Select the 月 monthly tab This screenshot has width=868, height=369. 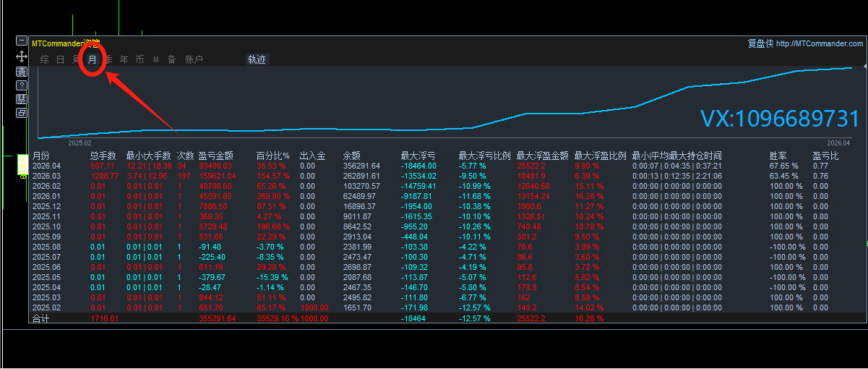click(92, 59)
